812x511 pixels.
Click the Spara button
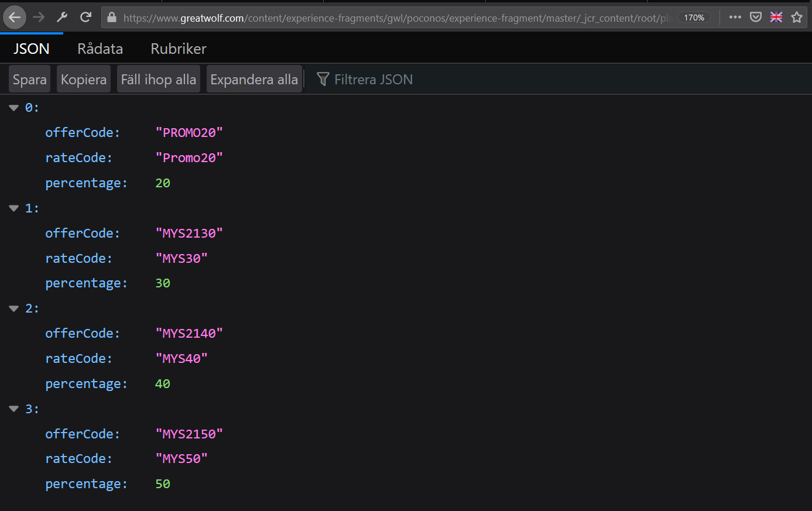(x=29, y=80)
